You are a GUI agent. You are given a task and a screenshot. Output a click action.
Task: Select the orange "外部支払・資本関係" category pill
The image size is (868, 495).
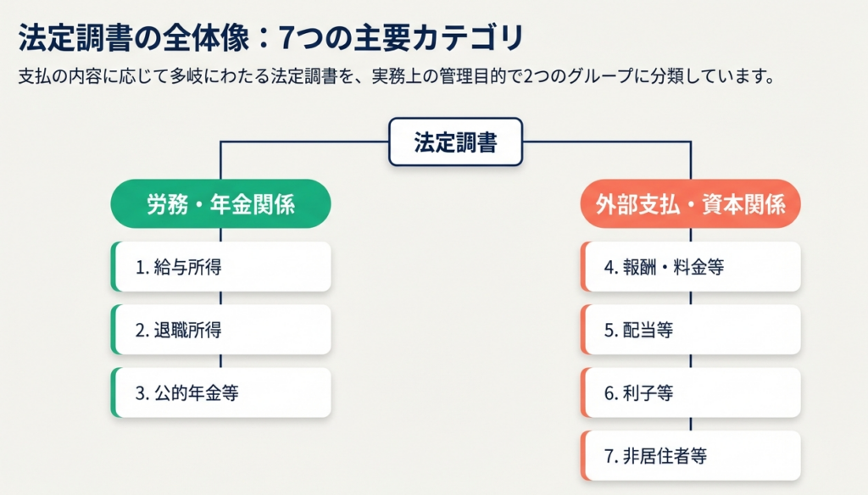tap(690, 204)
